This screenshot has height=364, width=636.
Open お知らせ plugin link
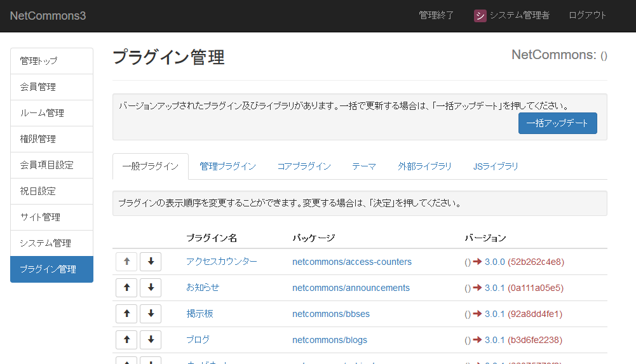pos(203,287)
